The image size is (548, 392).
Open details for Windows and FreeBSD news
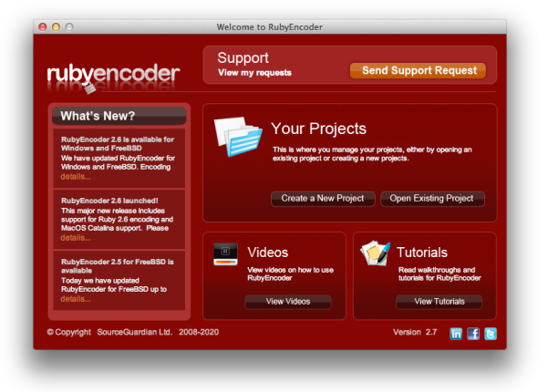(76, 177)
